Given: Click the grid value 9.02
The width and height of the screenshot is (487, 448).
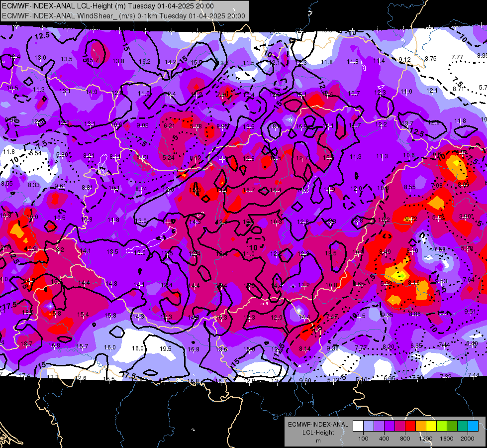Looking at the screenshot, I should (143, 125).
